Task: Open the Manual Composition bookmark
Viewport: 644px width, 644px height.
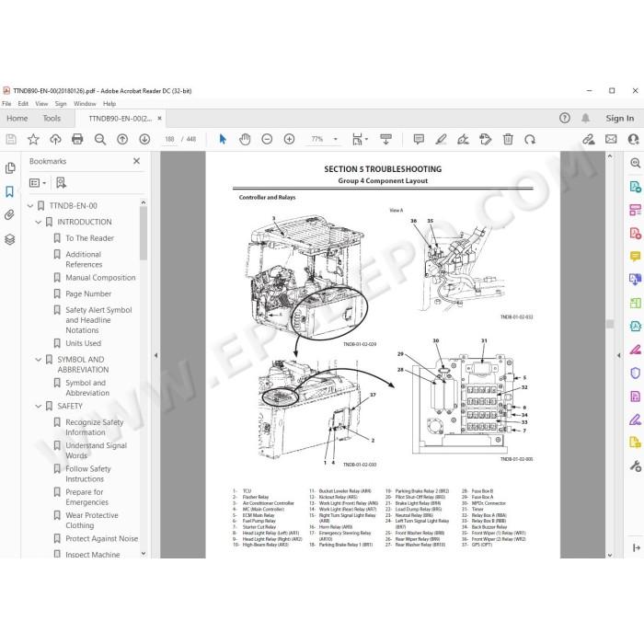Action: (x=100, y=278)
